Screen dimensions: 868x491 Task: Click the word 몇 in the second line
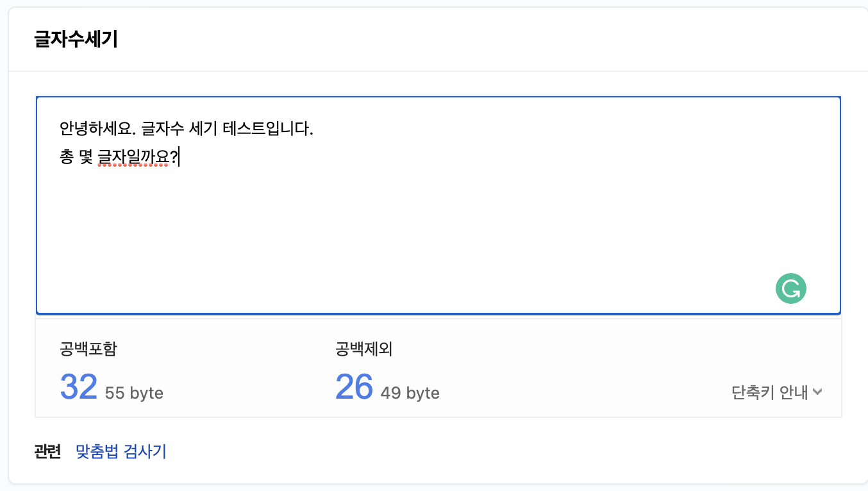pyautogui.click(x=86, y=157)
